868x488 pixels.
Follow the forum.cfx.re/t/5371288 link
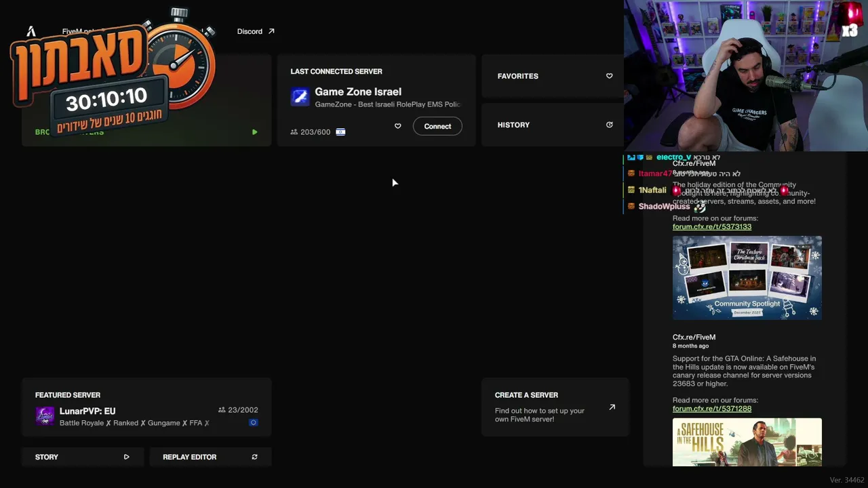(x=712, y=409)
